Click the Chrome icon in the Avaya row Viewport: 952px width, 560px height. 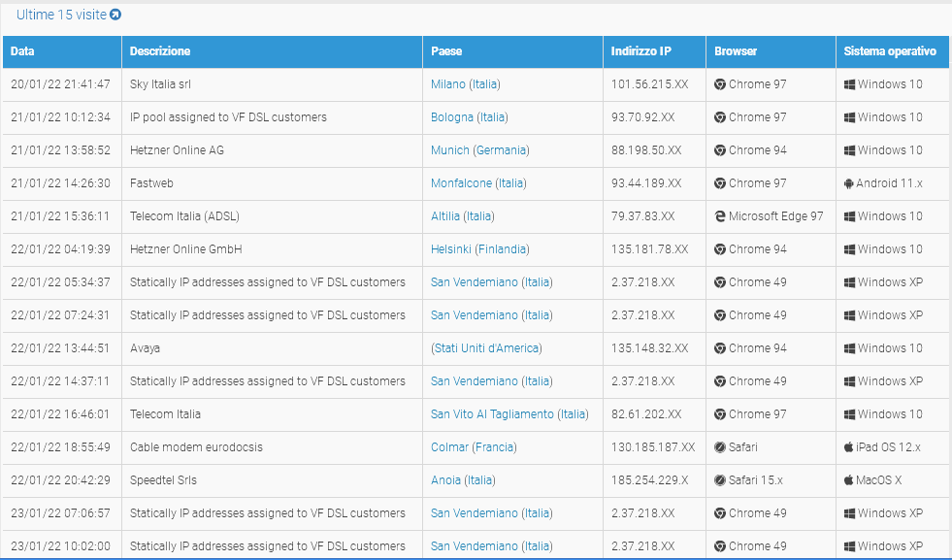click(x=720, y=348)
